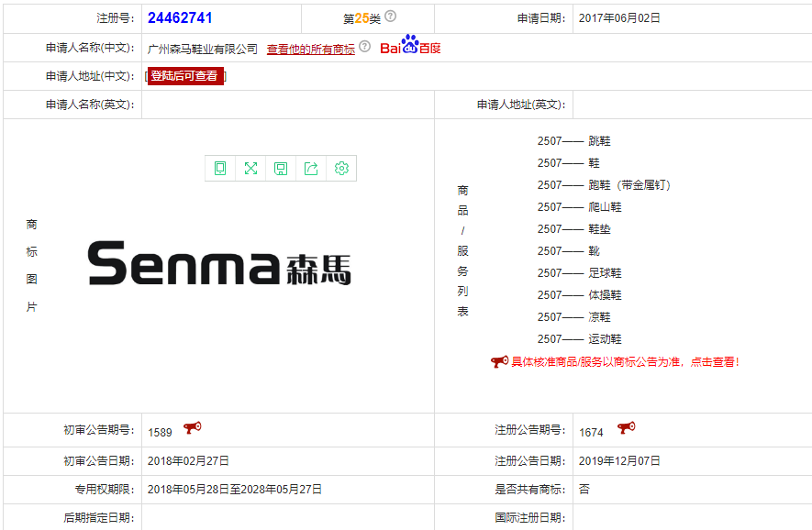Click the goods row 2507—— 鞋垫
Image resolution: width=812 pixels, height=530 pixels.
click(x=573, y=228)
